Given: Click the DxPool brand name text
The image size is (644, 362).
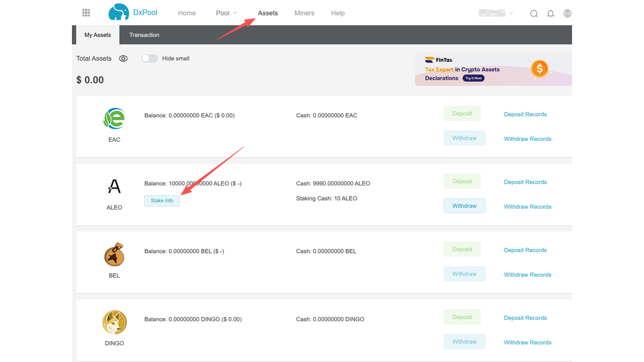Looking at the screenshot, I should coord(145,13).
